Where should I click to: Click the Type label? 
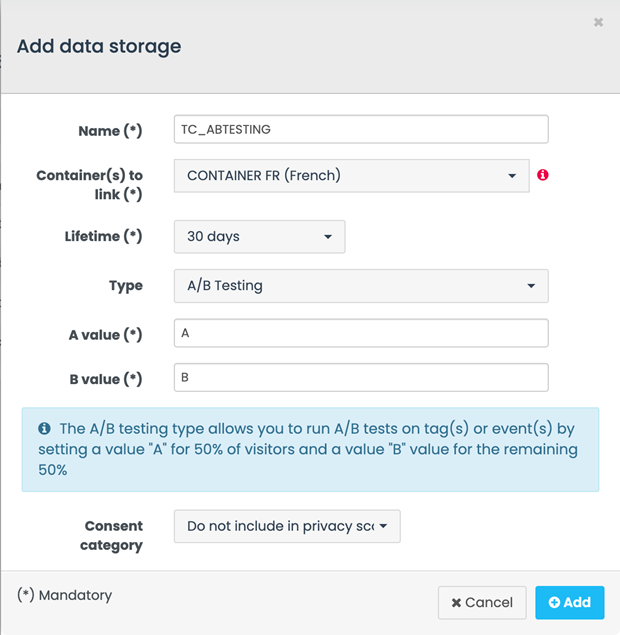[x=126, y=286]
